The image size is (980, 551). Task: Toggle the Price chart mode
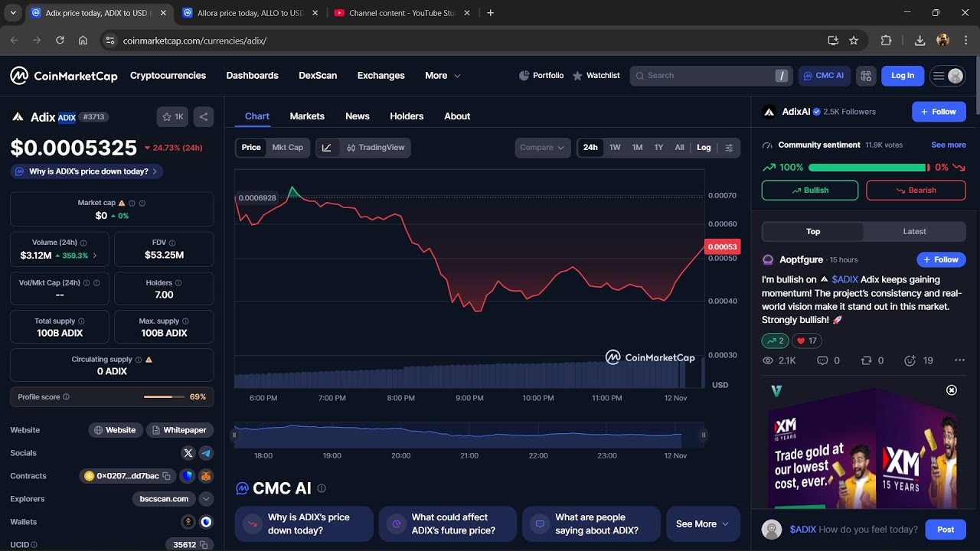pyautogui.click(x=251, y=148)
